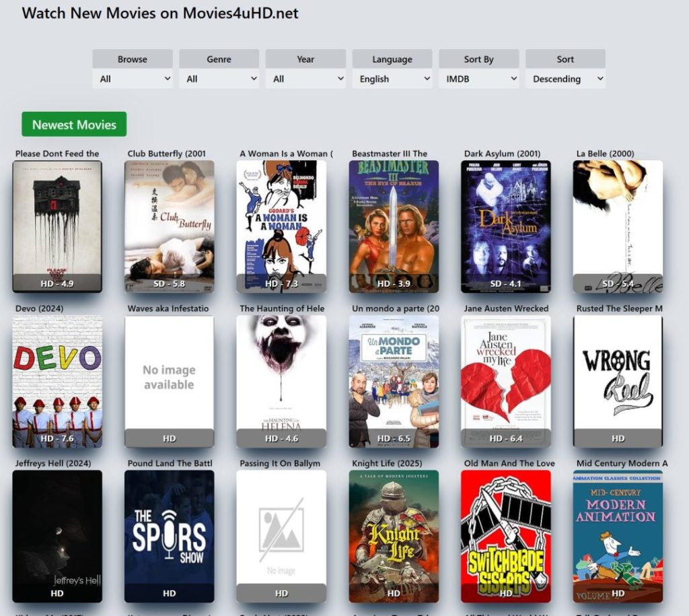The height and width of the screenshot is (616, 689).
Task: Open the Please Dont Feed the poster
Action: [x=57, y=226]
